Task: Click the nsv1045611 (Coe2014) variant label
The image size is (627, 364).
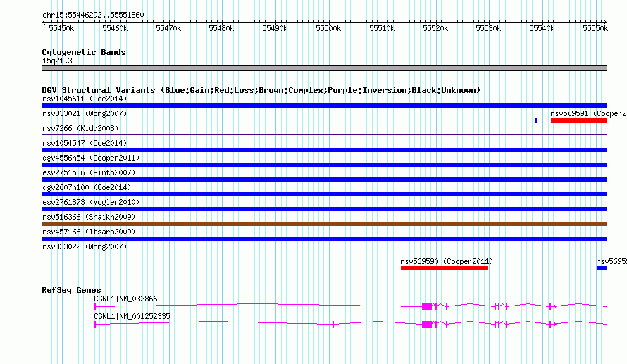Action: coord(85,99)
